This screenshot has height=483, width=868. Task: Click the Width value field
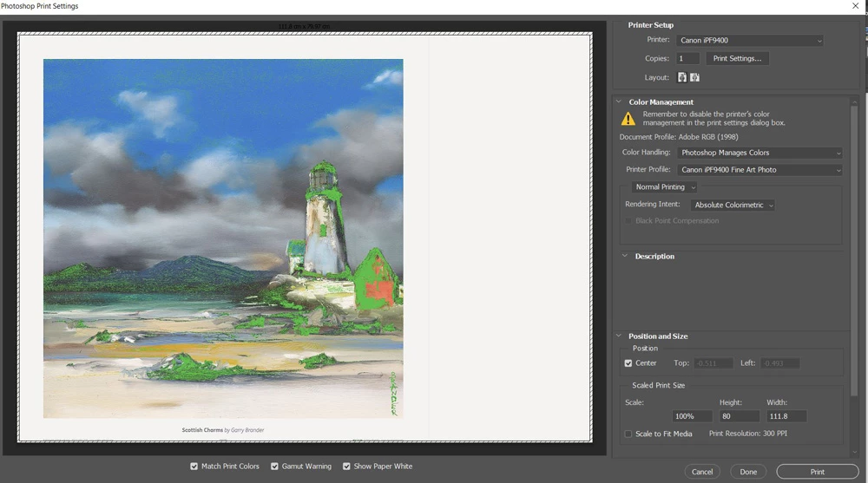pos(786,416)
